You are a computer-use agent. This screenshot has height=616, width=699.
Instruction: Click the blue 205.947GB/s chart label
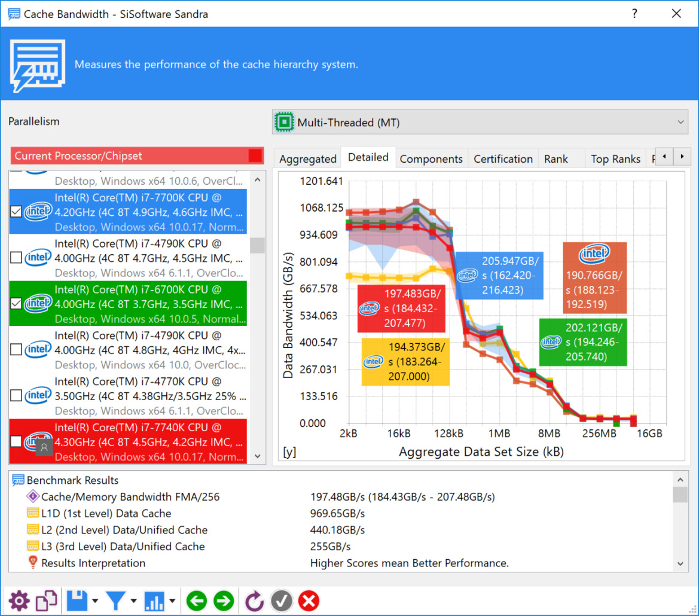click(499, 276)
